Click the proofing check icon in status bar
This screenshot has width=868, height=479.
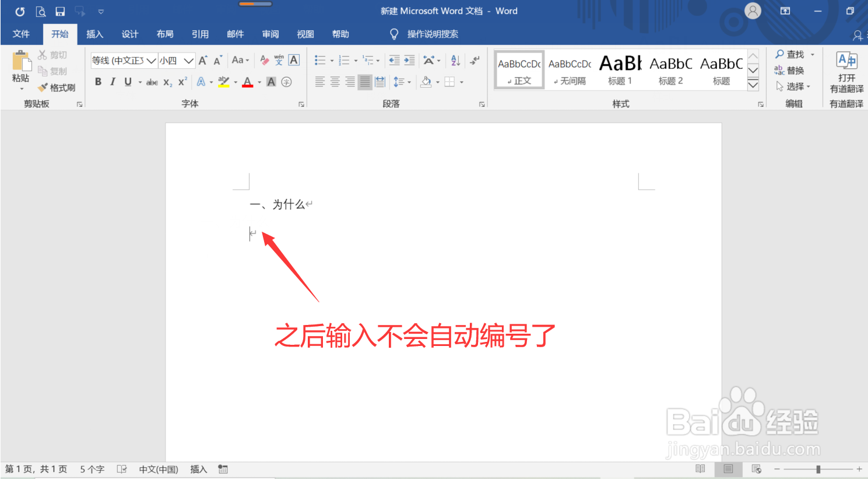coord(122,469)
